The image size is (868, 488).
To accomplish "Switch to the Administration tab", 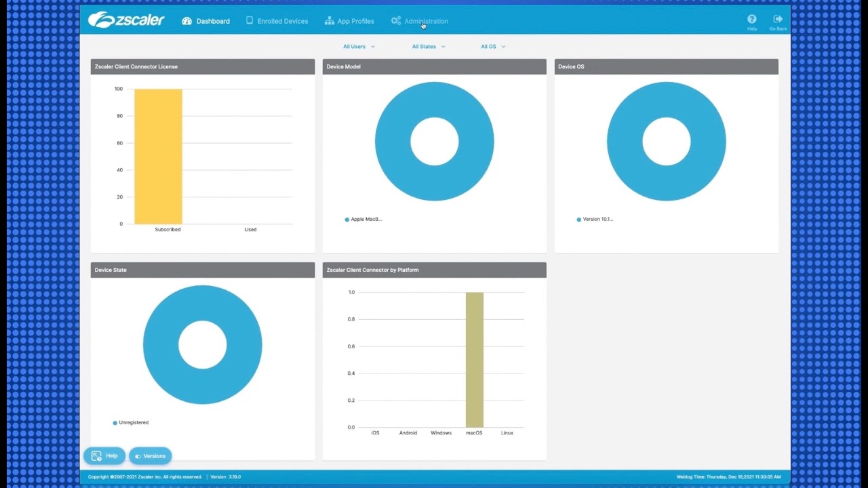I will pos(420,21).
